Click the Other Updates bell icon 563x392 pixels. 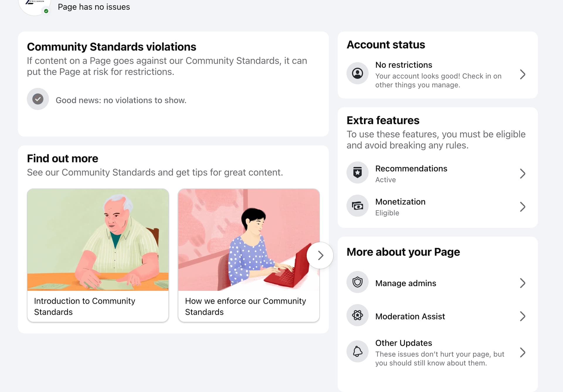357,351
